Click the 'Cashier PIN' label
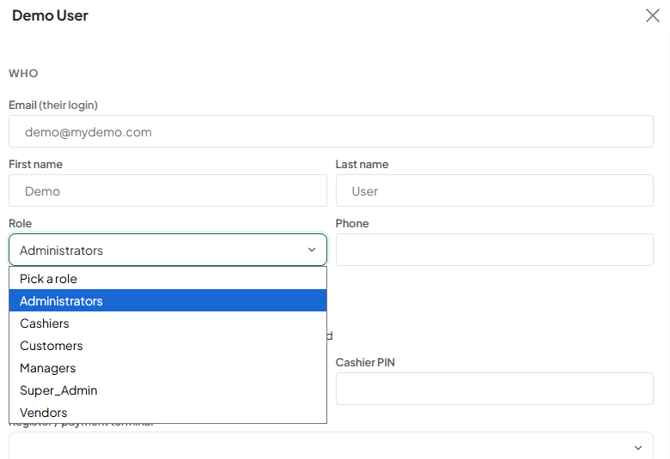The width and height of the screenshot is (670, 459). pyautogui.click(x=365, y=362)
